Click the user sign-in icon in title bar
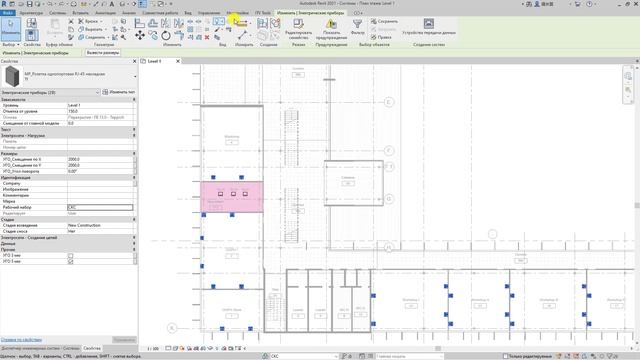This screenshot has height=360, width=640. pos(537,4)
